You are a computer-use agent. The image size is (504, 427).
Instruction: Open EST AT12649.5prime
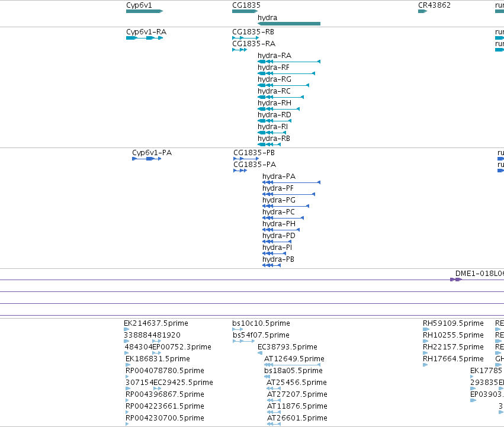pyautogui.click(x=292, y=365)
